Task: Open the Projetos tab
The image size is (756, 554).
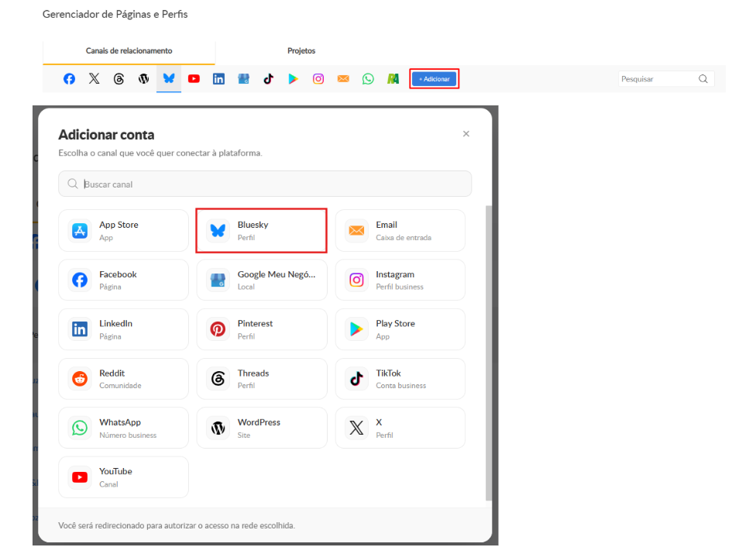Action: tap(301, 51)
